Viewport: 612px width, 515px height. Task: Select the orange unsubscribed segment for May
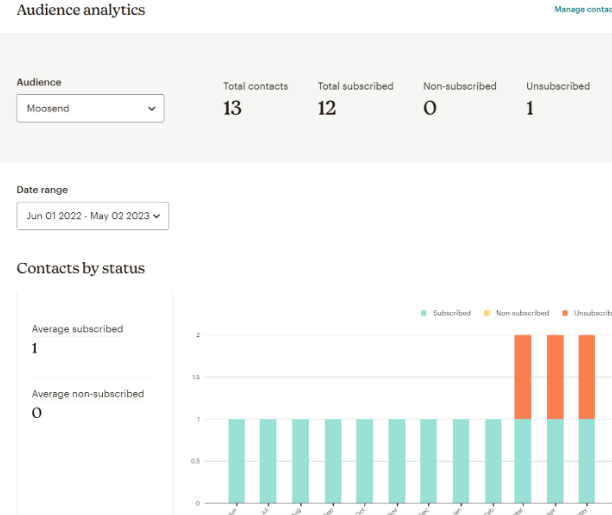point(587,377)
